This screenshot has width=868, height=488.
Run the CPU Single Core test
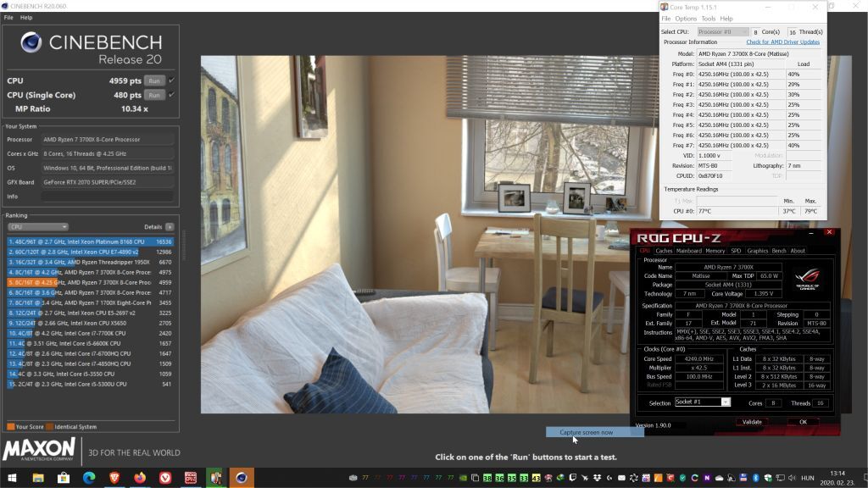[154, 95]
